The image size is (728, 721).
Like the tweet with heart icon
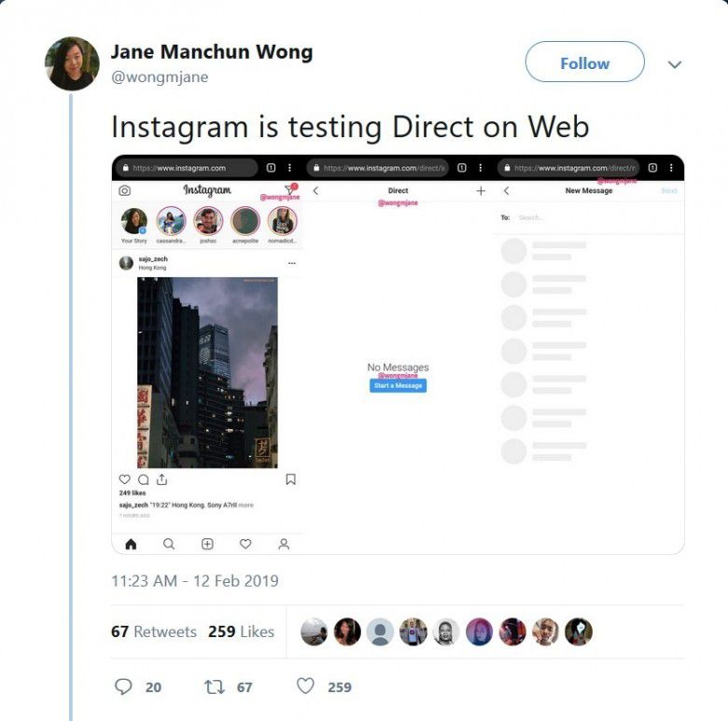(305, 686)
